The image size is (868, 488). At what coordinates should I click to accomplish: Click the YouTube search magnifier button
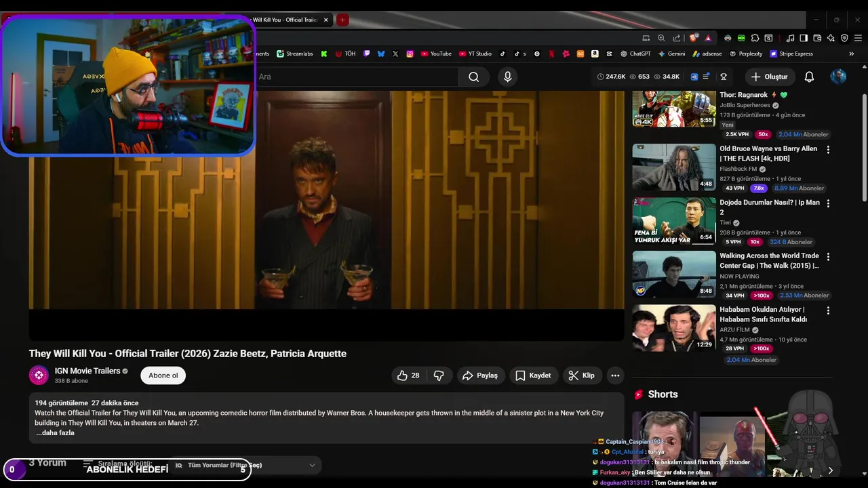pos(474,77)
